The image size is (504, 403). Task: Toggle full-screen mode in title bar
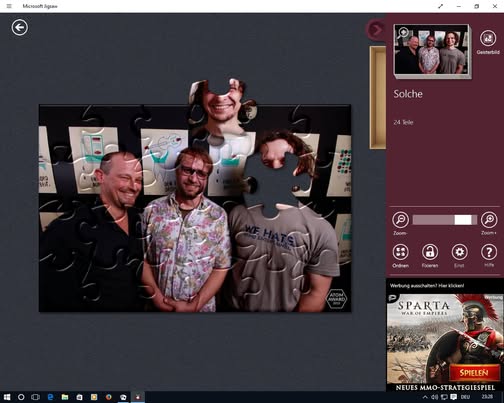pos(441,6)
